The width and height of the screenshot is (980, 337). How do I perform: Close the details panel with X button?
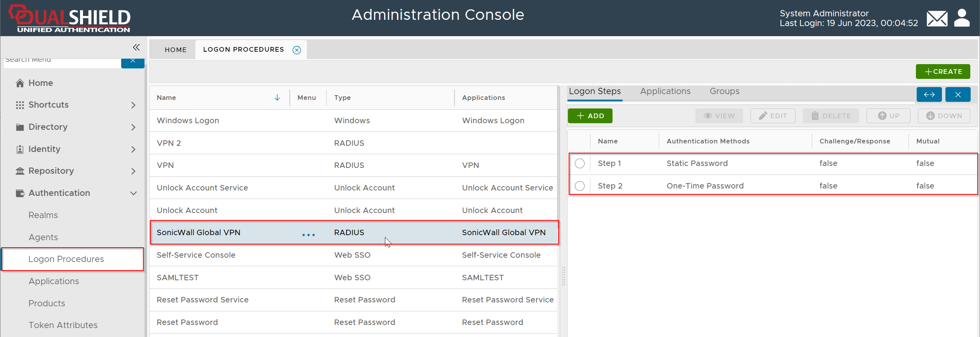tap(957, 94)
